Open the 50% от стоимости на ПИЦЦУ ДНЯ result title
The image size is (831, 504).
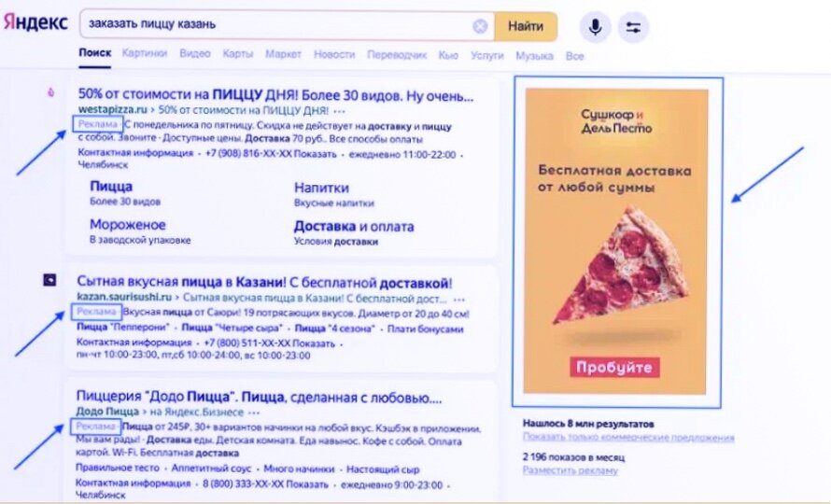click(x=275, y=95)
